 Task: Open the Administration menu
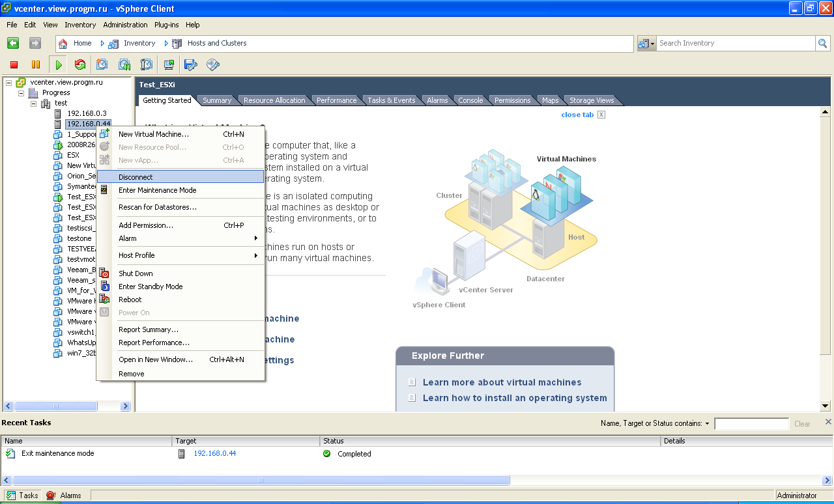click(x=125, y=25)
